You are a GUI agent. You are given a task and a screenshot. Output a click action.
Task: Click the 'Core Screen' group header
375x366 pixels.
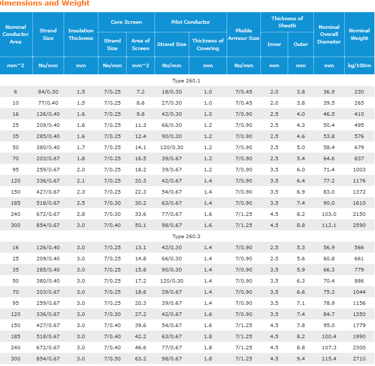[126, 22]
